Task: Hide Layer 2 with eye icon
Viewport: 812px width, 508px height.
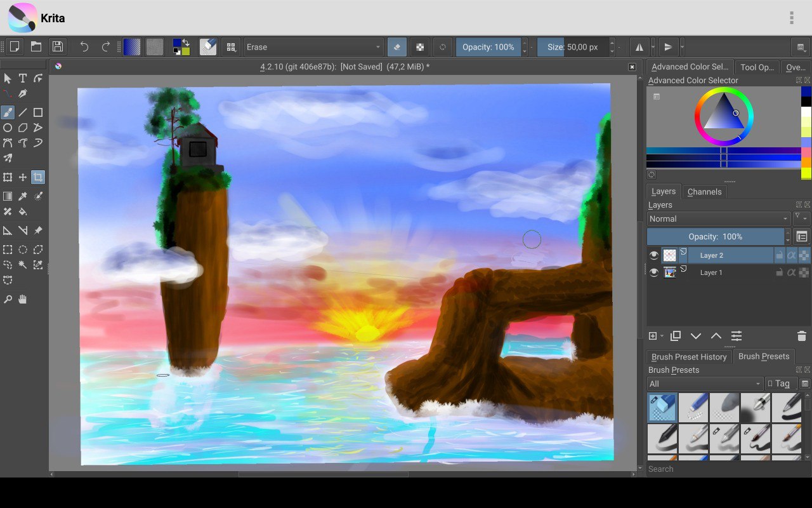Action: pyautogui.click(x=654, y=255)
